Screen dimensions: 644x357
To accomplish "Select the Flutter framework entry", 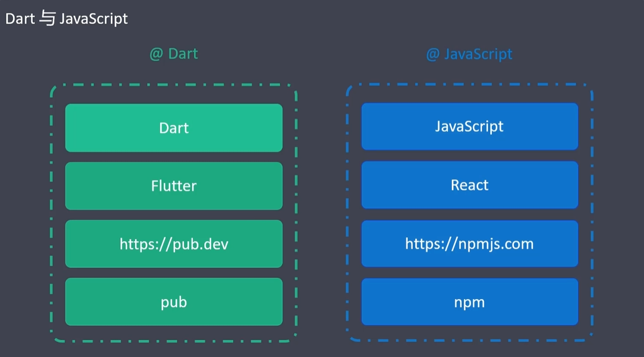I will pyautogui.click(x=173, y=185).
